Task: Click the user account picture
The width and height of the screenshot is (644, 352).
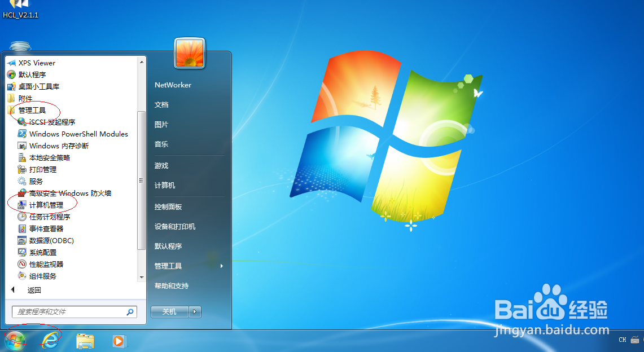Action: coord(189,54)
